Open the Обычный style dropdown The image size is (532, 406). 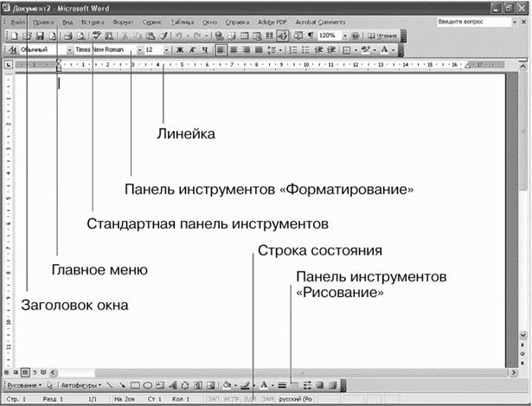click(x=69, y=50)
